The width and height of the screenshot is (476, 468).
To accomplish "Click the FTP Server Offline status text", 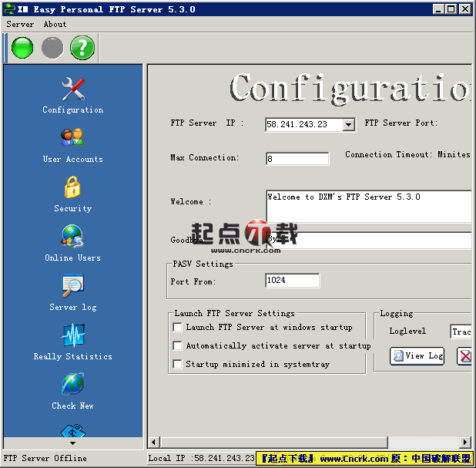I will tap(45, 458).
